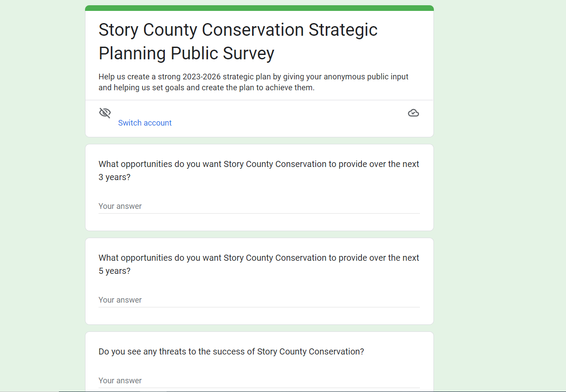Click inside the second question's response area
The image size is (566, 392).
pyautogui.click(x=259, y=300)
